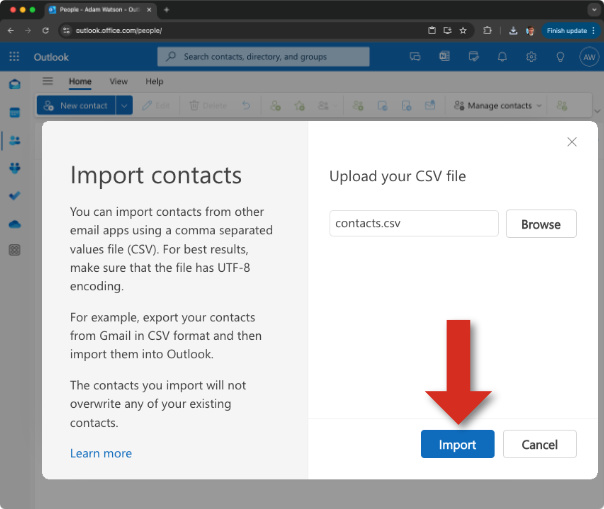The image size is (604, 509).
Task: Switch to the View tab
Action: pyautogui.click(x=119, y=81)
